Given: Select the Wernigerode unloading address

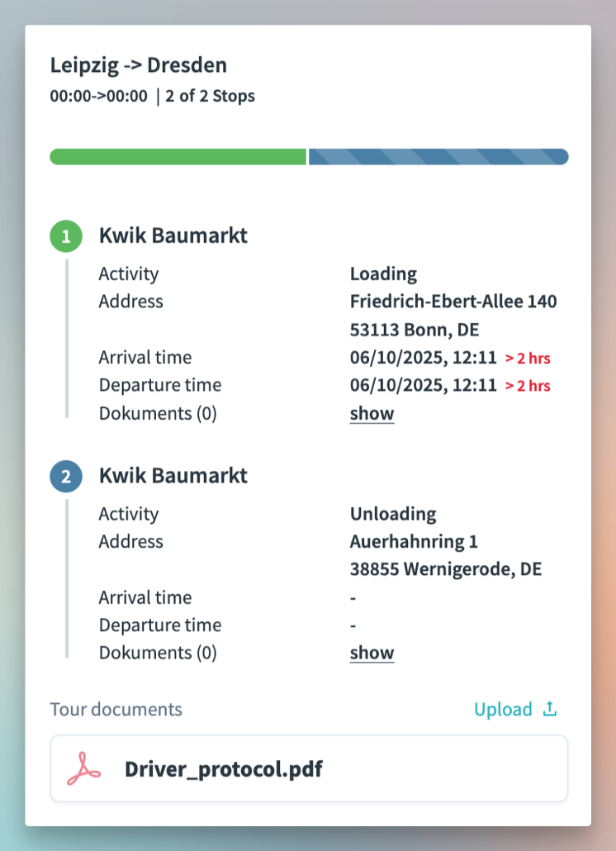Looking at the screenshot, I should pyautogui.click(x=446, y=554).
